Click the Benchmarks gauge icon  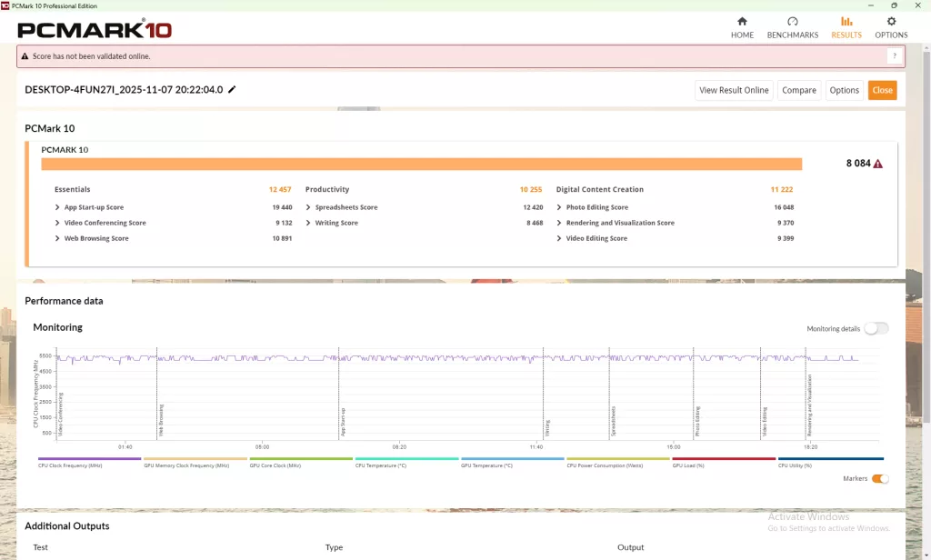point(792,22)
